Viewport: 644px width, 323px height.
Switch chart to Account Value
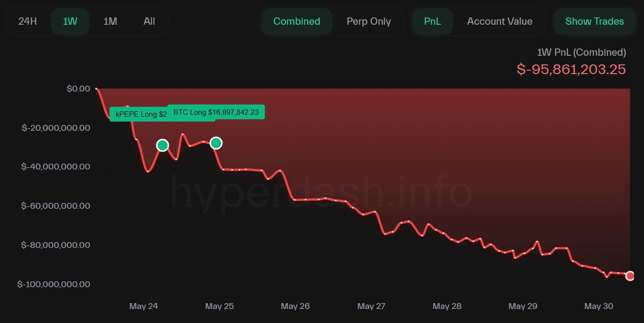point(499,21)
